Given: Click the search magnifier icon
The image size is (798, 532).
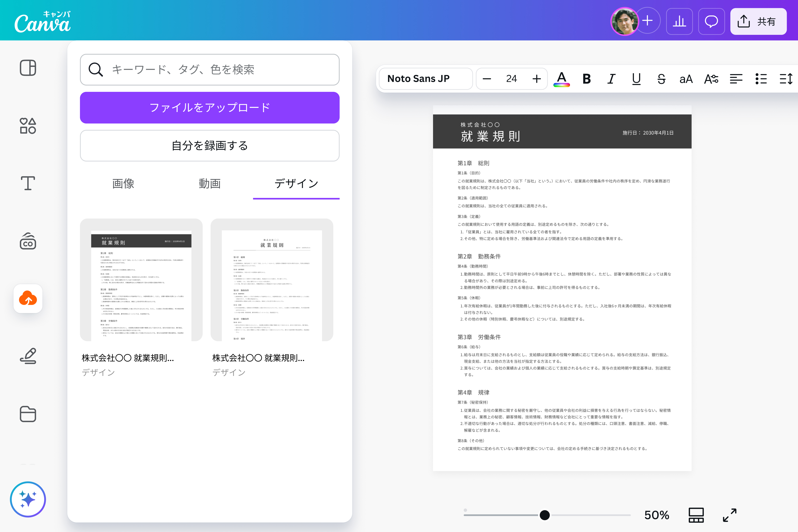Looking at the screenshot, I should [96, 69].
